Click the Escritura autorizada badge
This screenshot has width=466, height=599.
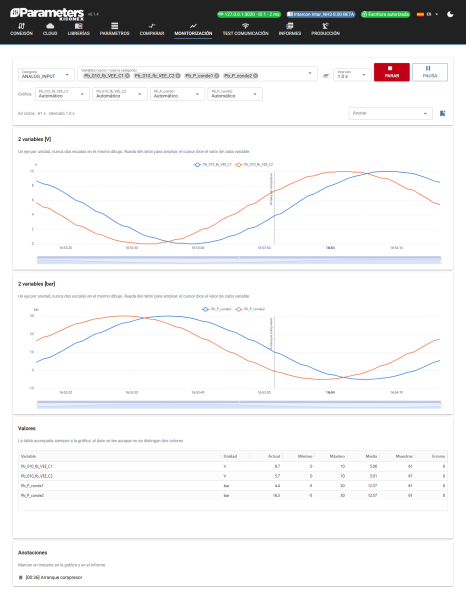386,14
